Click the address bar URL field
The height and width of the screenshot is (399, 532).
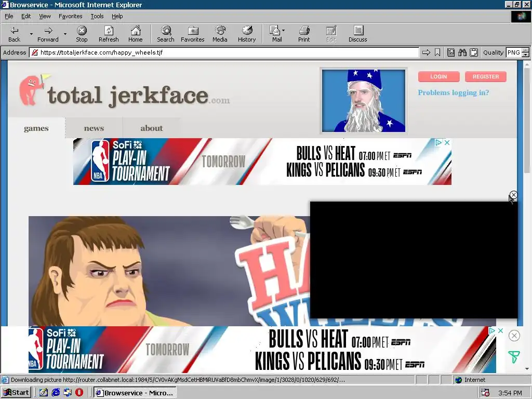pyautogui.click(x=224, y=52)
